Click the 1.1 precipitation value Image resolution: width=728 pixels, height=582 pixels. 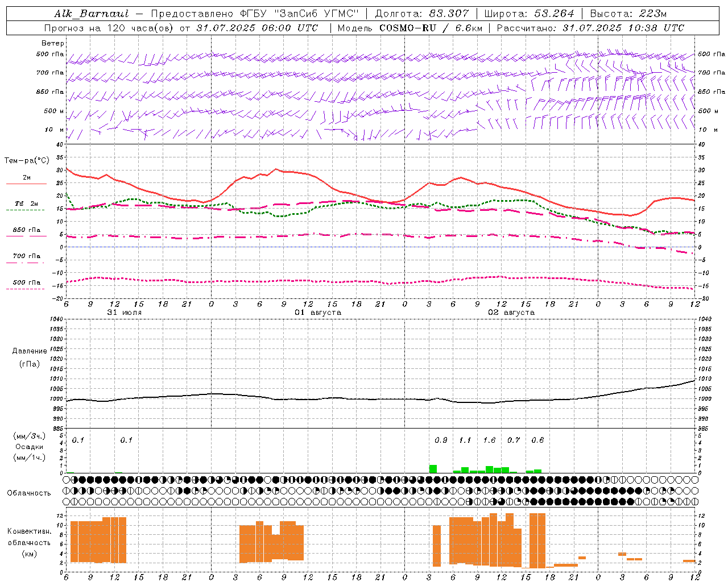point(465,440)
